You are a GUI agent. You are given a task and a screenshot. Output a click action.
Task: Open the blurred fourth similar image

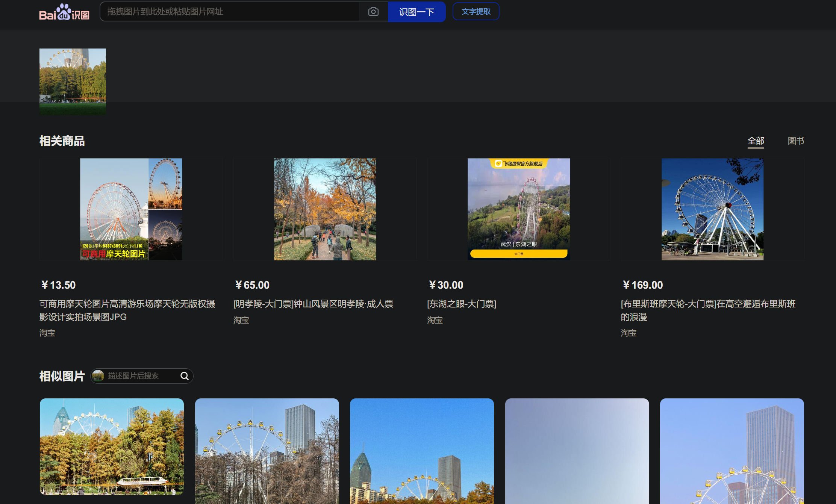click(x=577, y=451)
